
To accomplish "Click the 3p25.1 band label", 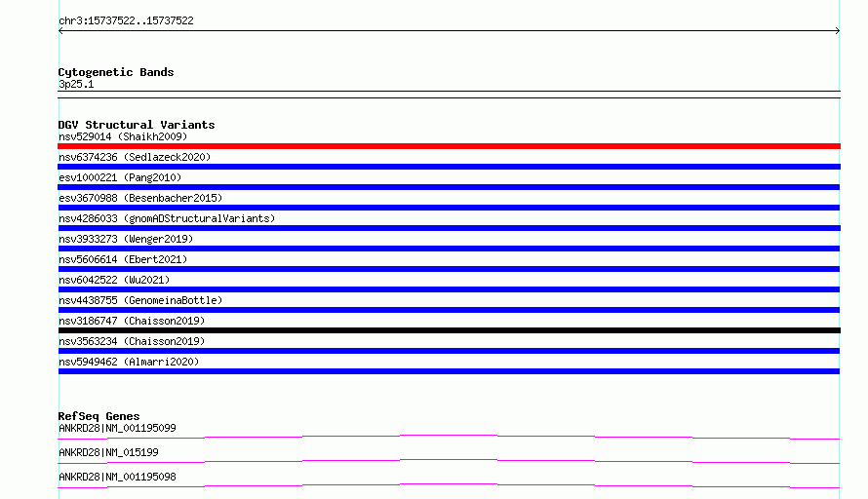I will click(x=76, y=84).
